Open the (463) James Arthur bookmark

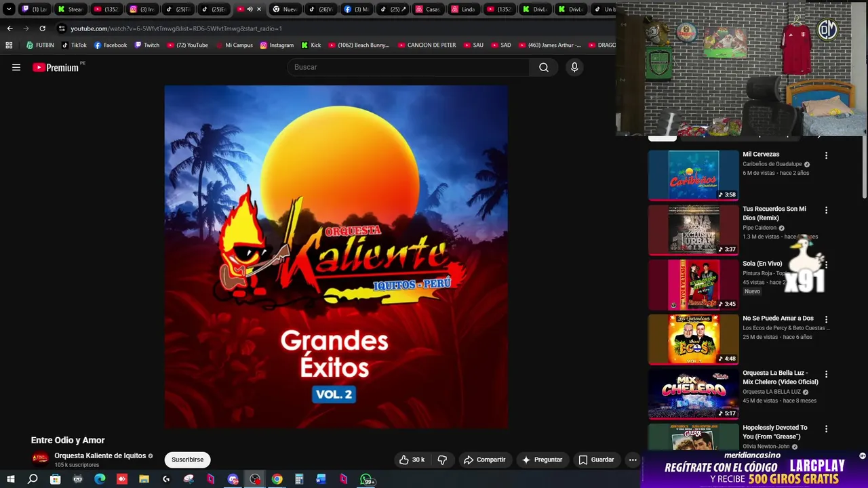[549, 45]
